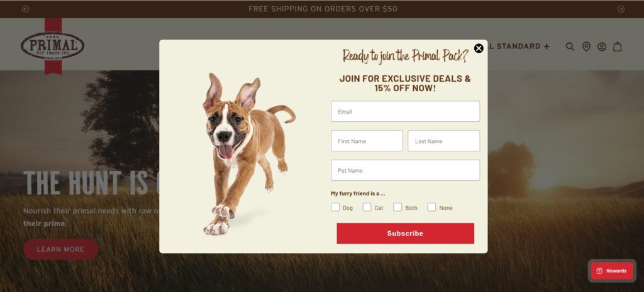Click the next announcement arrow
This screenshot has height=292, width=644.
pyautogui.click(x=621, y=9)
